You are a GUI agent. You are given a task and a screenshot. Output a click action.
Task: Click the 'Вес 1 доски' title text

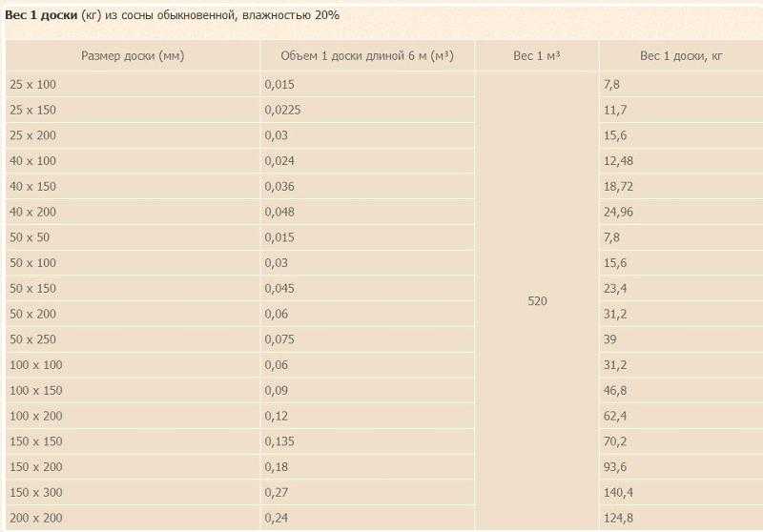tap(41, 15)
